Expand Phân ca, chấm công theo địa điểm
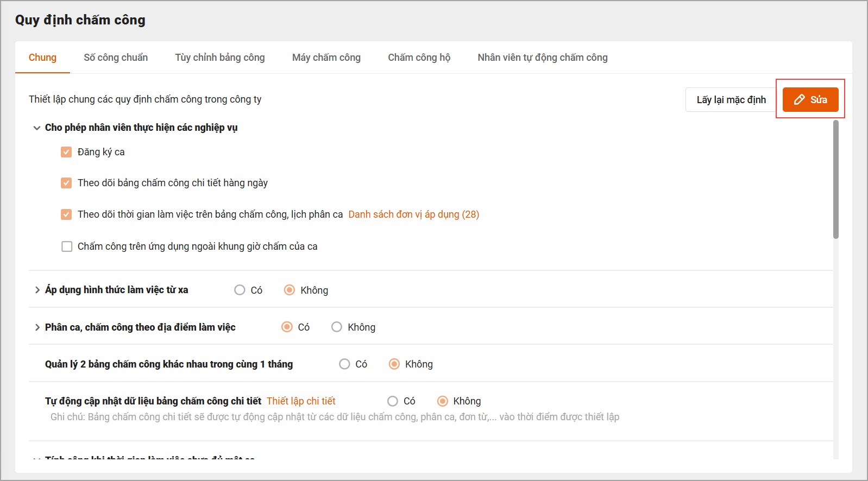The image size is (868, 481). (37, 327)
